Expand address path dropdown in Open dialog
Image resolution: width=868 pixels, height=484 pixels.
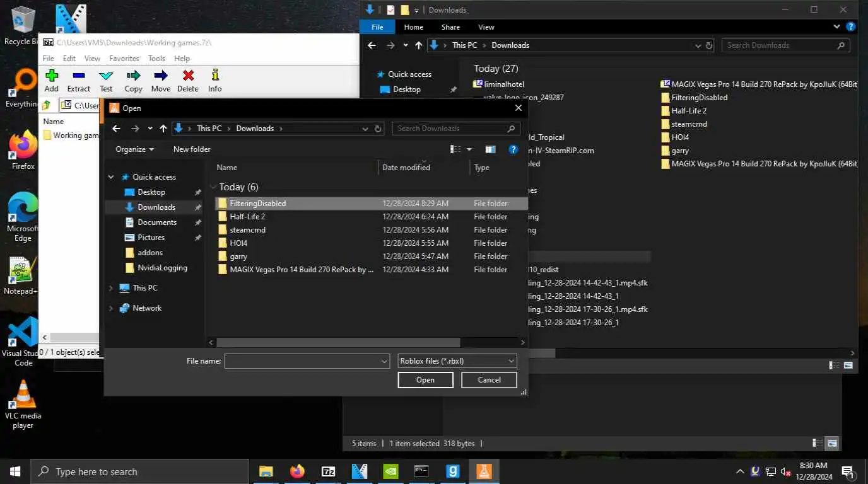pos(365,129)
